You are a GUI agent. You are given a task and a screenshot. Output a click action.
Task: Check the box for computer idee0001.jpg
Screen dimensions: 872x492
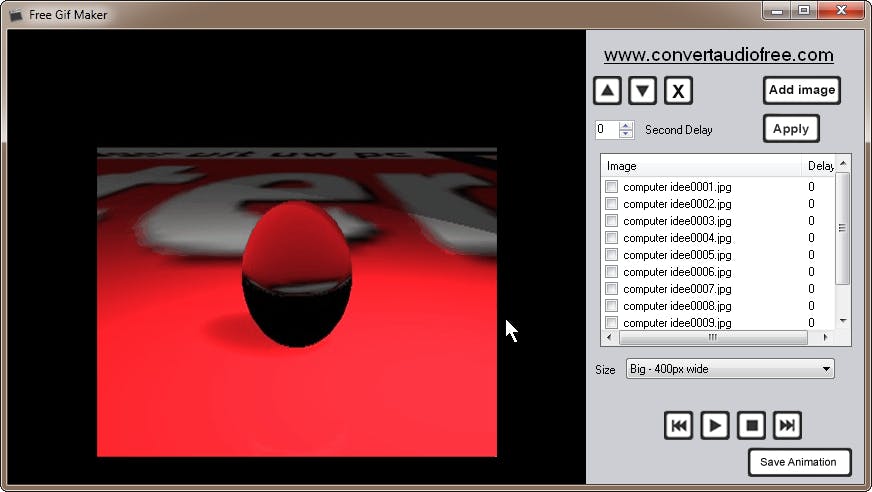coord(611,187)
